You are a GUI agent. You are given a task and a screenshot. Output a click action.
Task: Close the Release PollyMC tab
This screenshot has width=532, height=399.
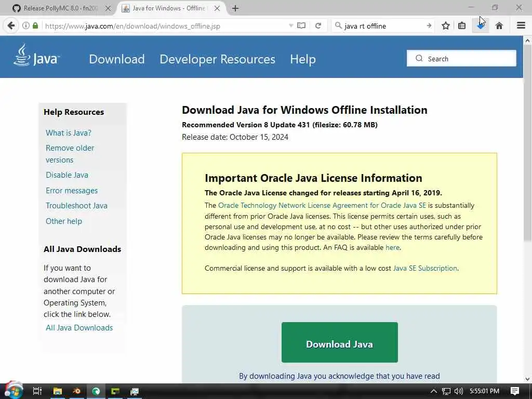tap(108, 8)
